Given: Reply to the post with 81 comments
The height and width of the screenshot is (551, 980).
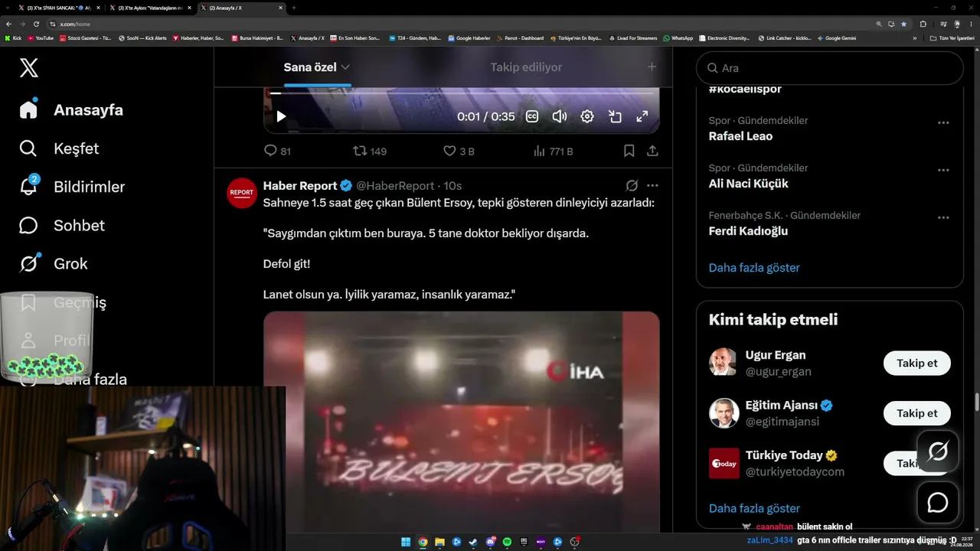Looking at the screenshot, I should click(x=277, y=152).
